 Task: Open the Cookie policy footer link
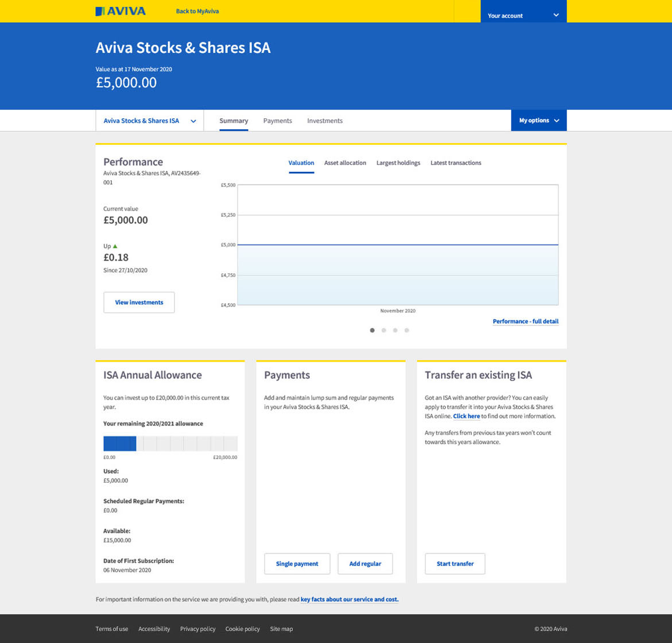[243, 629]
